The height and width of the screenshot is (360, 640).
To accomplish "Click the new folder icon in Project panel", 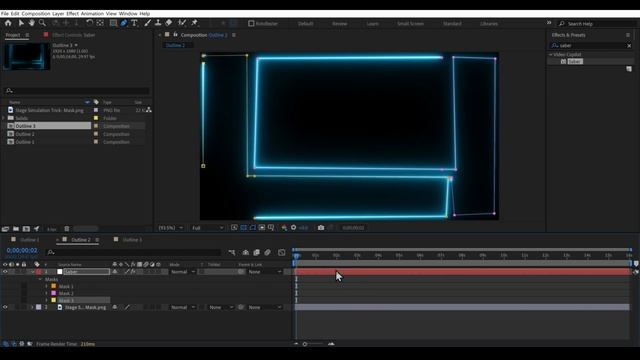I will coord(16,229).
